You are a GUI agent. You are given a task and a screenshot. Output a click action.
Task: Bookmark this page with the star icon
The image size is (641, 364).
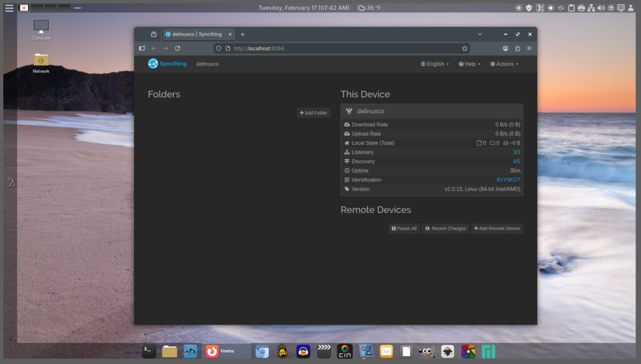[464, 48]
